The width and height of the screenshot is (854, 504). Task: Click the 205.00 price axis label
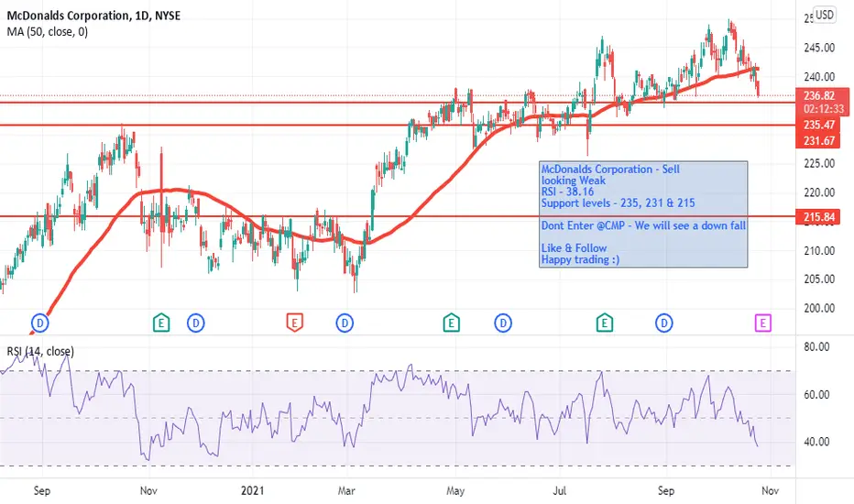click(x=819, y=279)
